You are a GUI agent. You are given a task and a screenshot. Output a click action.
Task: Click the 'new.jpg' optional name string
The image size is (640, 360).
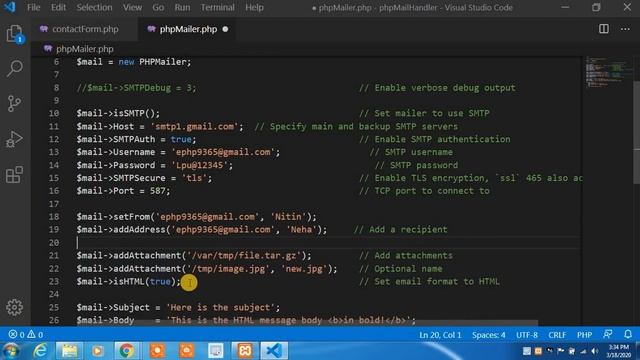[304, 269]
